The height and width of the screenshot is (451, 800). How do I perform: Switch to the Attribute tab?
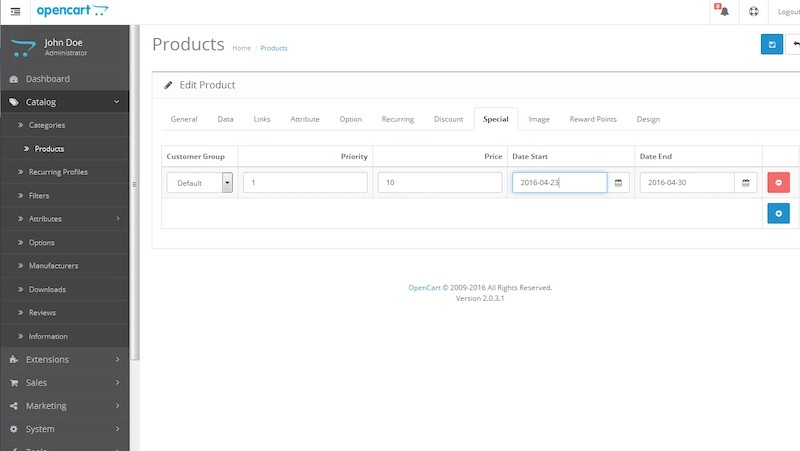[x=305, y=119]
